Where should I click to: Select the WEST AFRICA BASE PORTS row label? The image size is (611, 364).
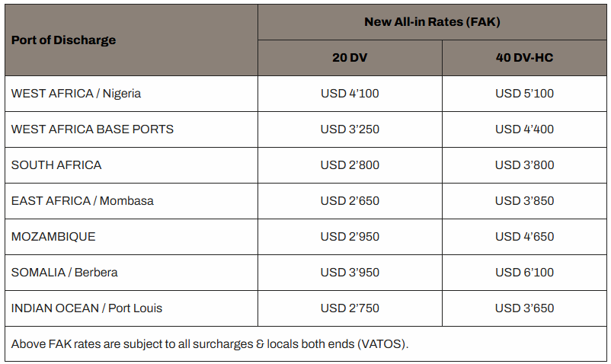point(92,129)
